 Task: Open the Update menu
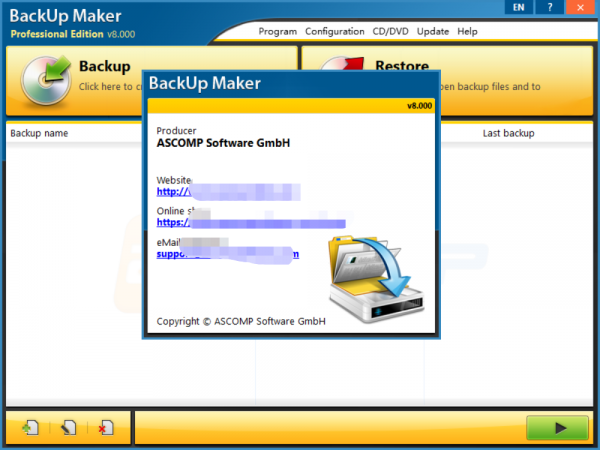[x=433, y=31]
